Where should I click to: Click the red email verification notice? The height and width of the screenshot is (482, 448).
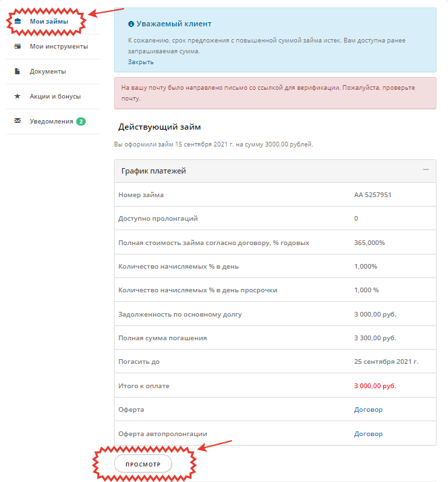275,93
